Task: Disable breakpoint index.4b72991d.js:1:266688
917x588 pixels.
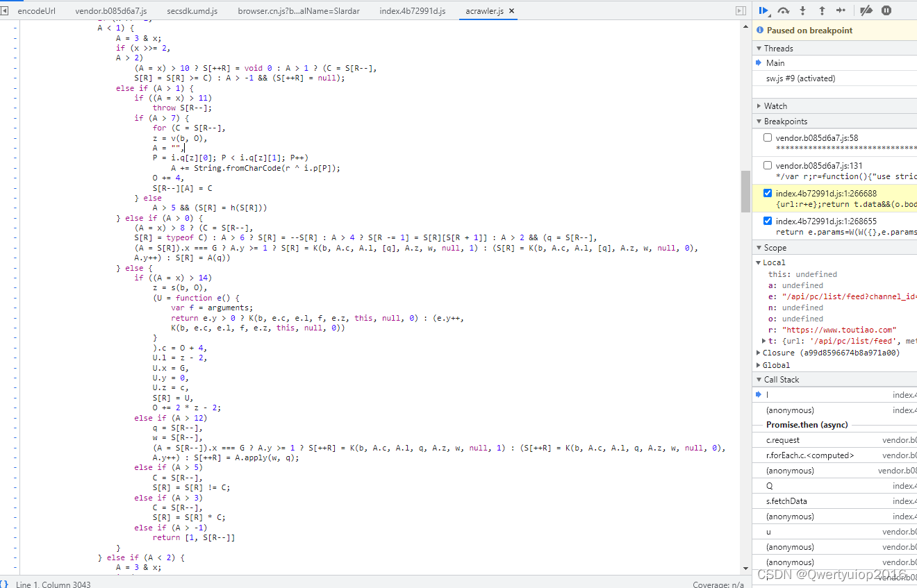Action: [x=768, y=193]
